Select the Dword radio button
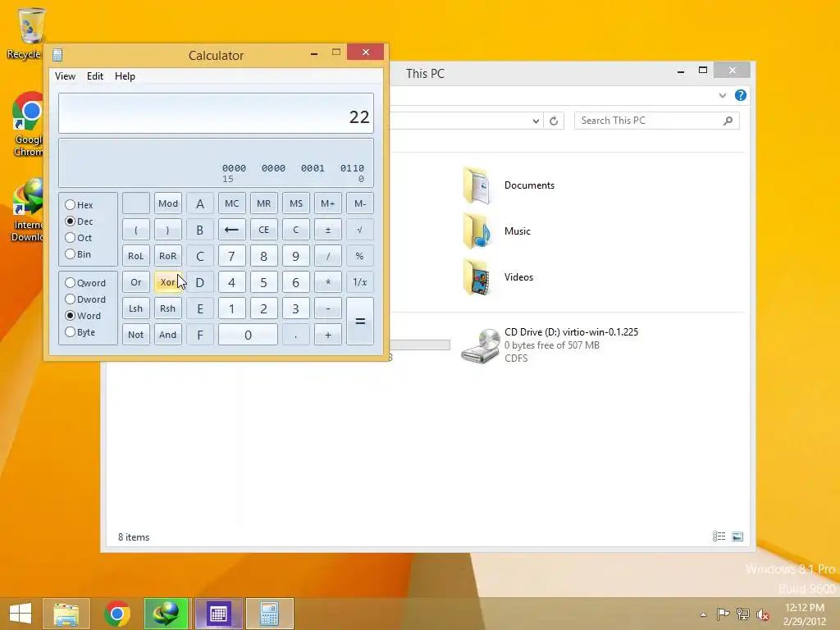Screen dimensions: 840x630 click(x=70, y=299)
